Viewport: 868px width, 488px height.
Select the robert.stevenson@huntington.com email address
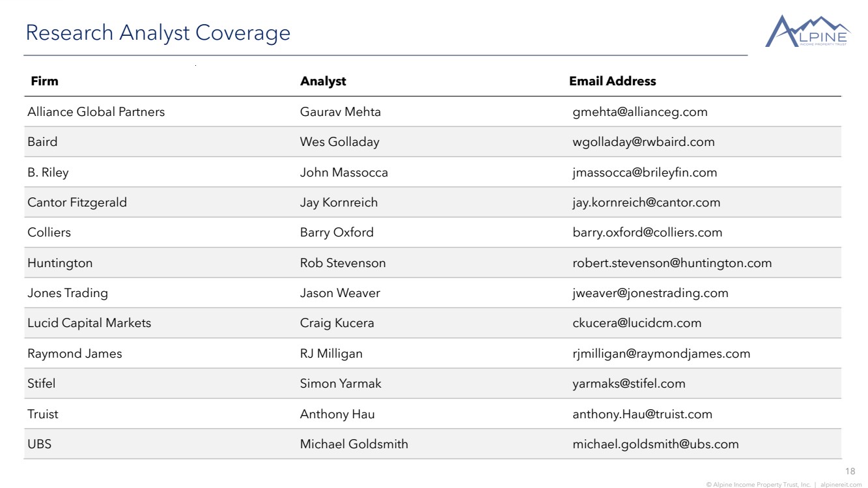(x=672, y=263)
